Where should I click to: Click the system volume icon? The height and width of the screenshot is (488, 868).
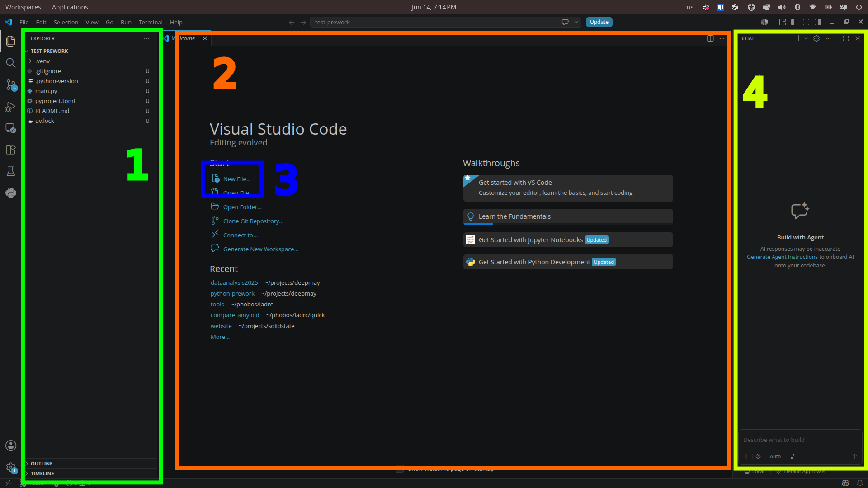tap(782, 7)
